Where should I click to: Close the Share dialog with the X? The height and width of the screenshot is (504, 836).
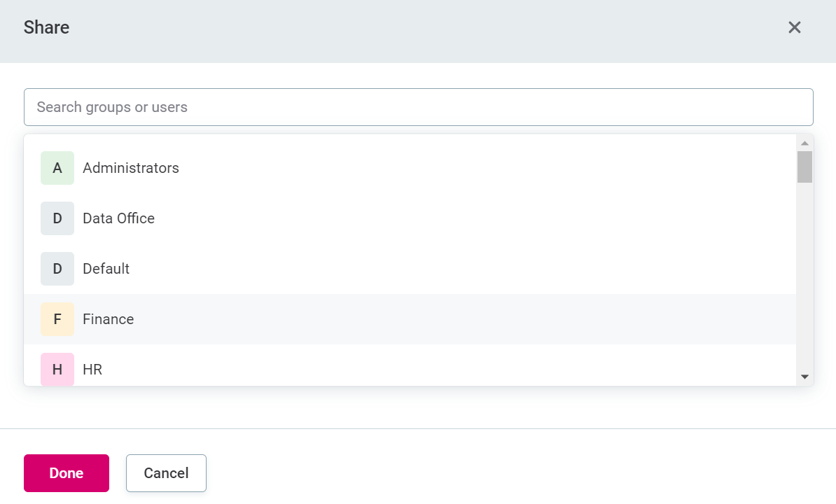point(795,27)
